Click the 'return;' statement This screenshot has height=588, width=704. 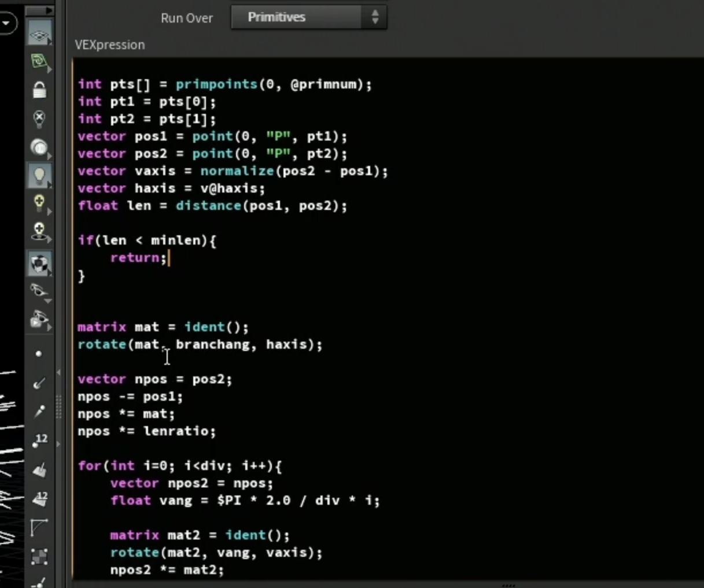click(x=138, y=258)
